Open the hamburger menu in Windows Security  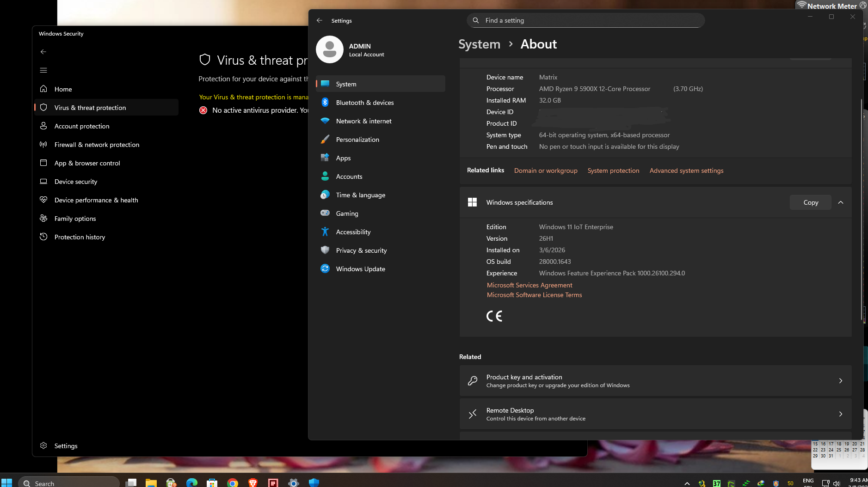pos(43,70)
